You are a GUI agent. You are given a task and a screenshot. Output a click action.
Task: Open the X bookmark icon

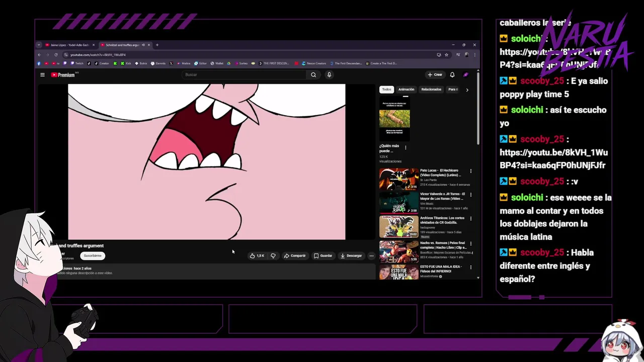pos(171,63)
